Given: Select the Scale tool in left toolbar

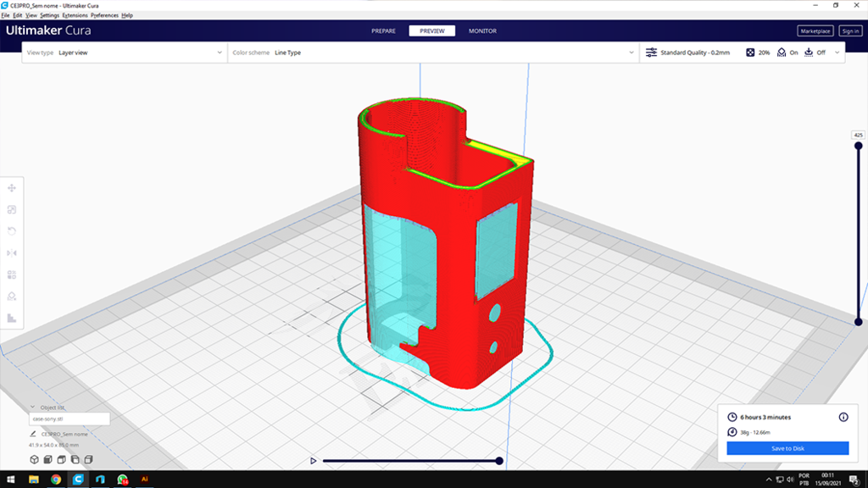Looking at the screenshot, I should pyautogui.click(x=12, y=210).
